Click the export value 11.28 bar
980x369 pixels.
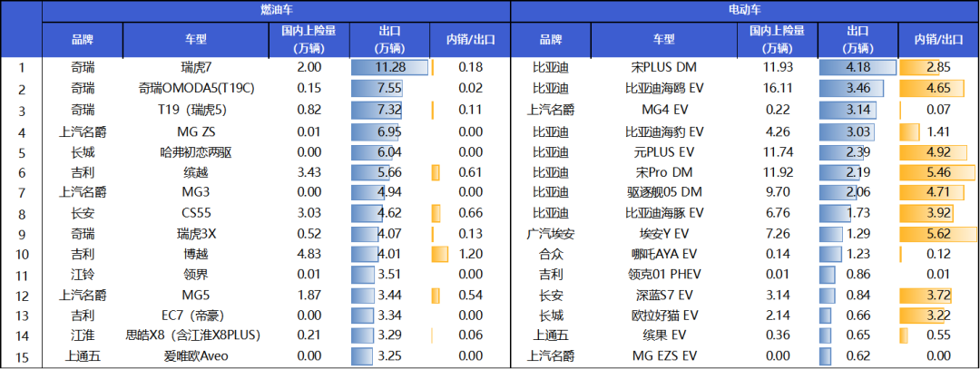point(389,67)
